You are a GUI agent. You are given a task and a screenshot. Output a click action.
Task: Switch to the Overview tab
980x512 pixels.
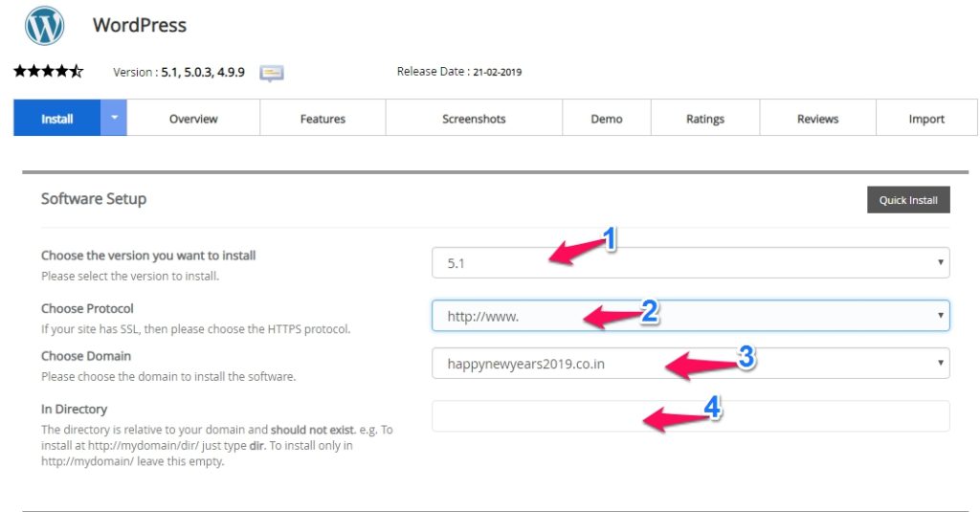coord(193,118)
